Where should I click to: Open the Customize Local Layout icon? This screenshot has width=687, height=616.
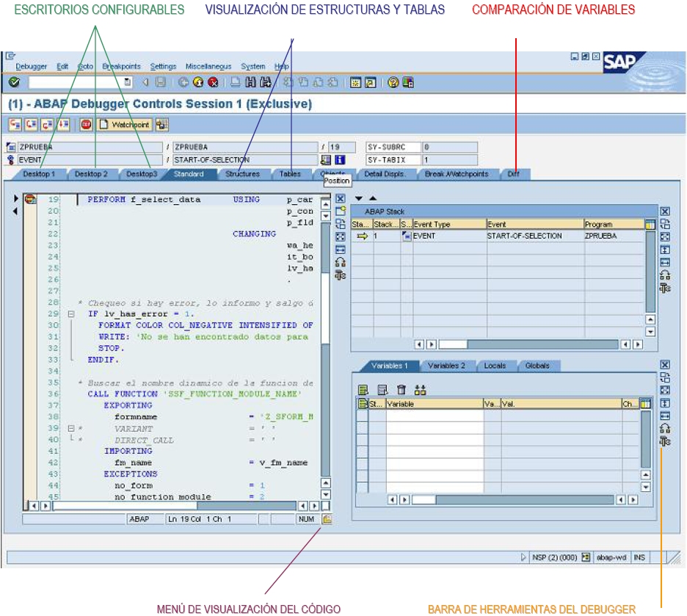[x=408, y=82]
